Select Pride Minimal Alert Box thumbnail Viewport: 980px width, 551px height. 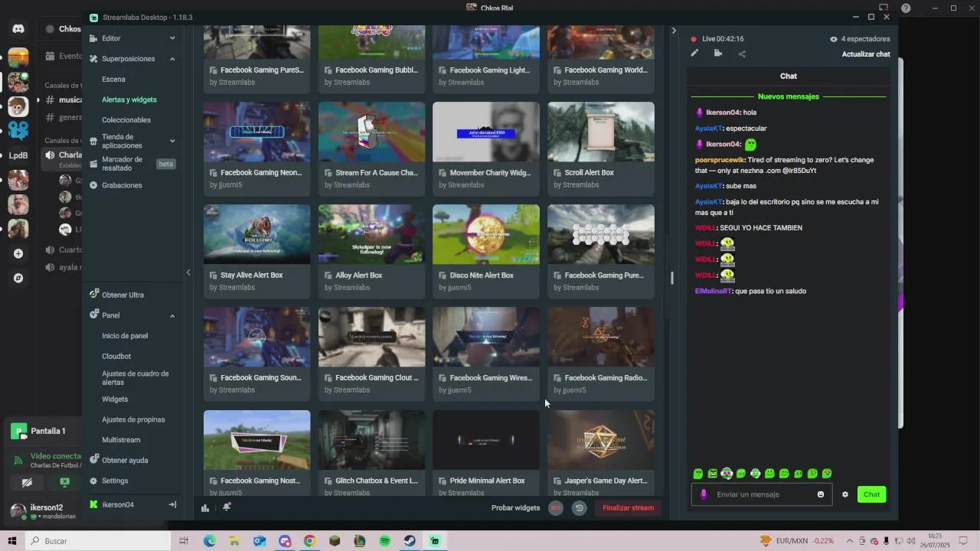click(486, 440)
